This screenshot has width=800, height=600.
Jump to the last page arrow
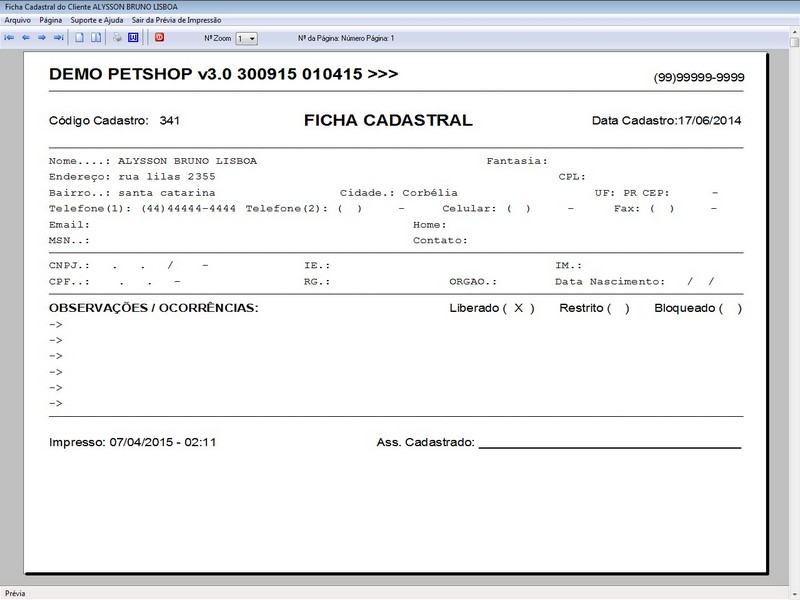[58, 38]
